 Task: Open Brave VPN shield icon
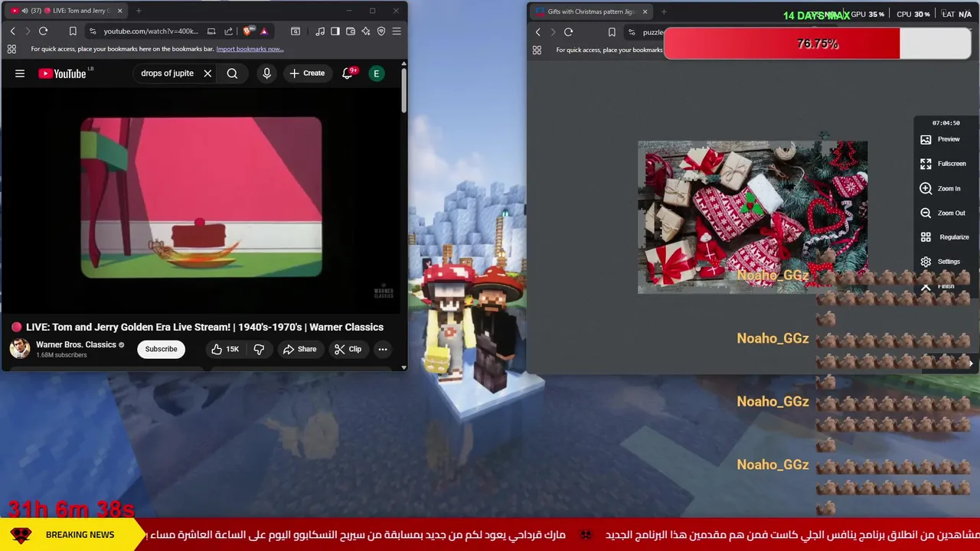(381, 31)
